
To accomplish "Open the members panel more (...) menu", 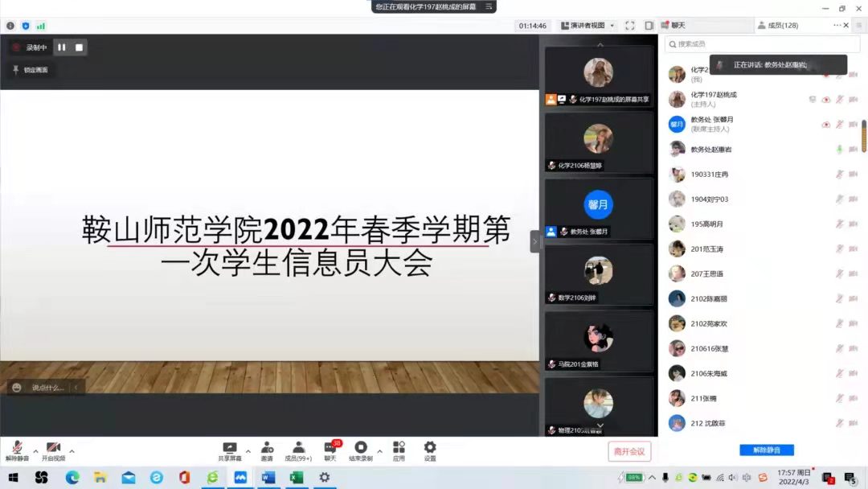I will click(x=836, y=25).
